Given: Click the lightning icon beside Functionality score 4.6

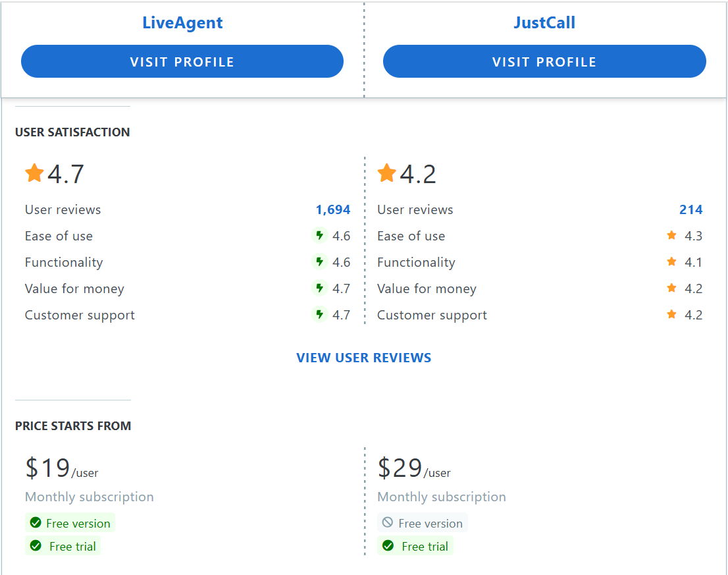Looking at the screenshot, I should point(319,261).
